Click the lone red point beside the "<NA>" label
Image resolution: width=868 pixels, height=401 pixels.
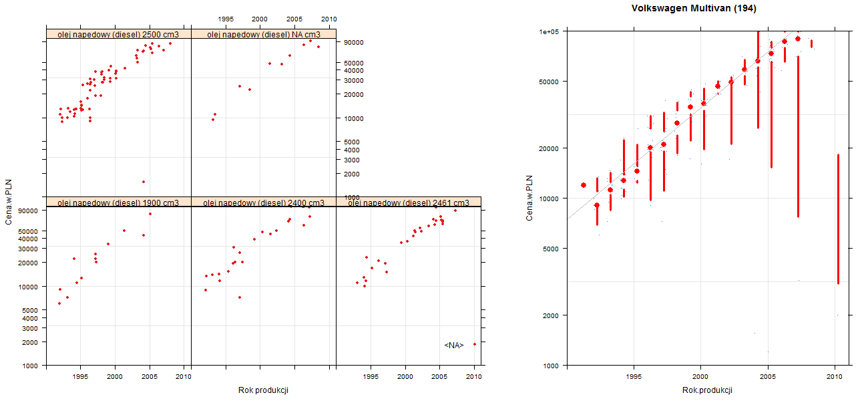[x=474, y=344]
